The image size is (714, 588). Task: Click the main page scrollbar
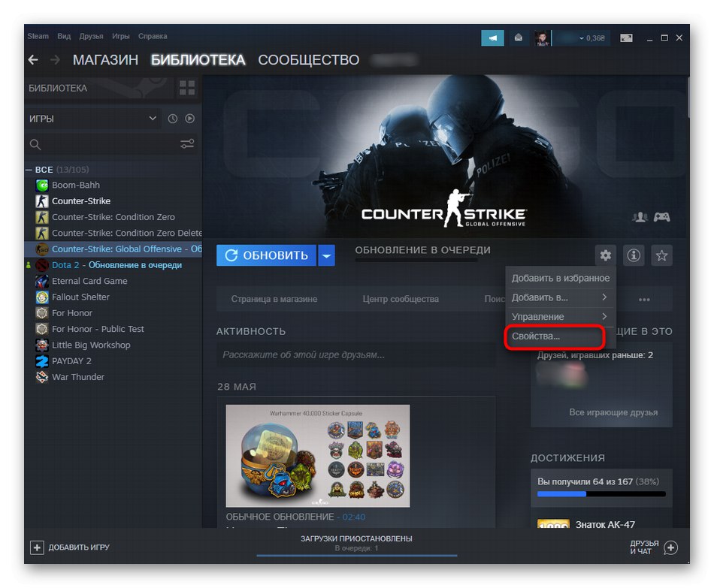688,98
